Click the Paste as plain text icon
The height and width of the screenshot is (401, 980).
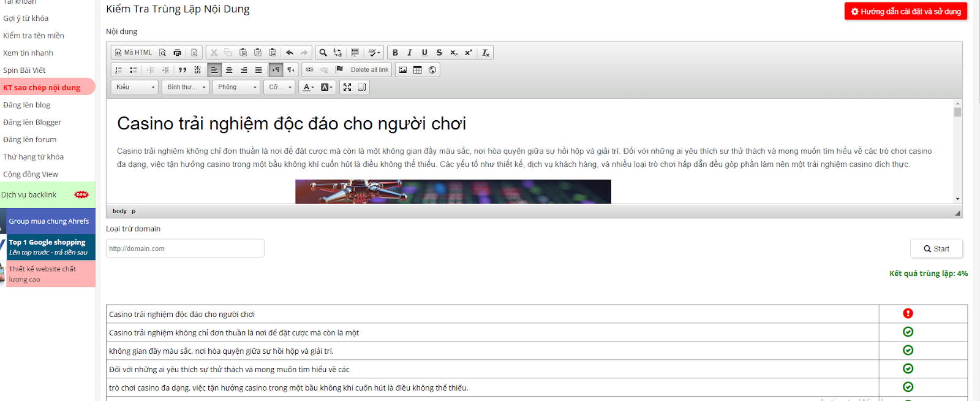click(x=258, y=53)
